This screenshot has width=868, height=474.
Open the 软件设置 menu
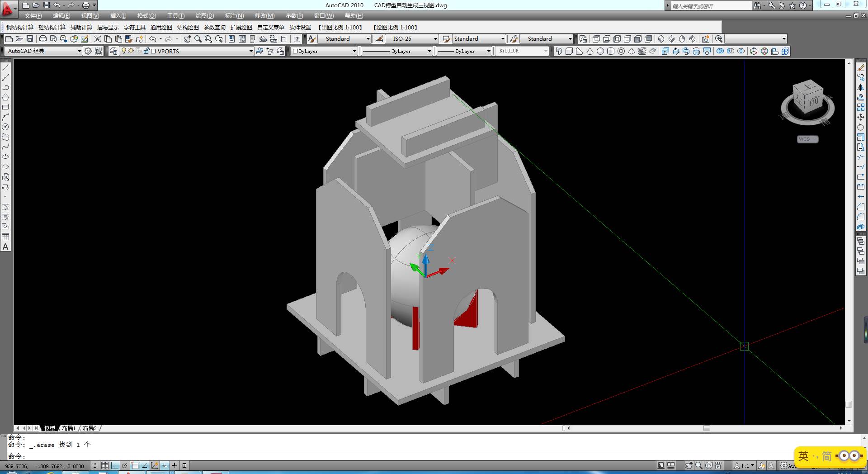tap(300, 28)
